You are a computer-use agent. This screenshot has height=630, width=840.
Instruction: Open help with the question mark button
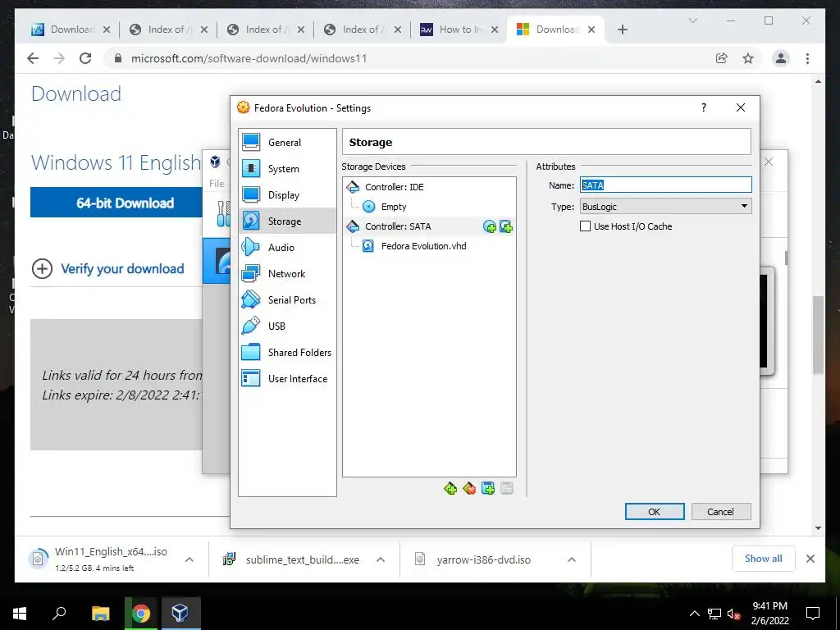[x=704, y=107]
